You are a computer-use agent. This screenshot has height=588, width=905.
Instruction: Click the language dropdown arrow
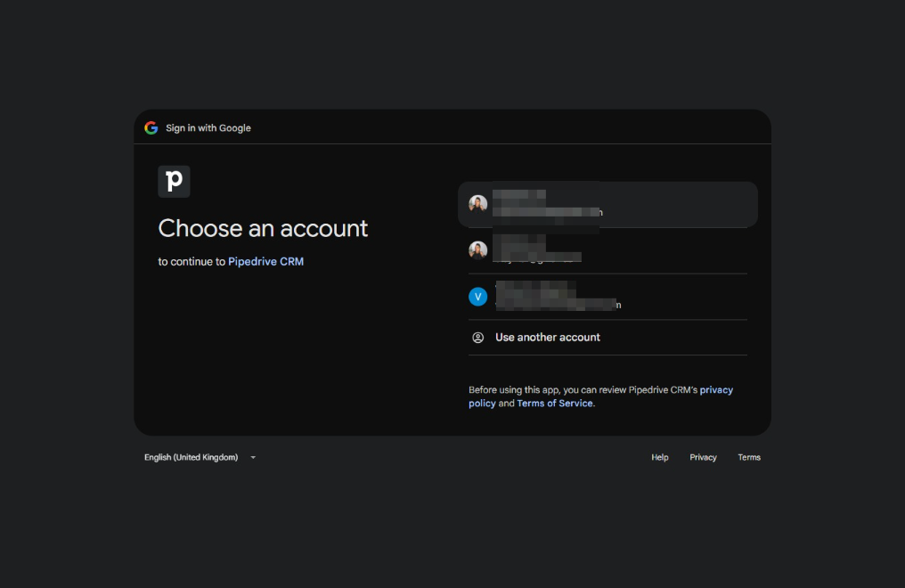click(253, 458)
